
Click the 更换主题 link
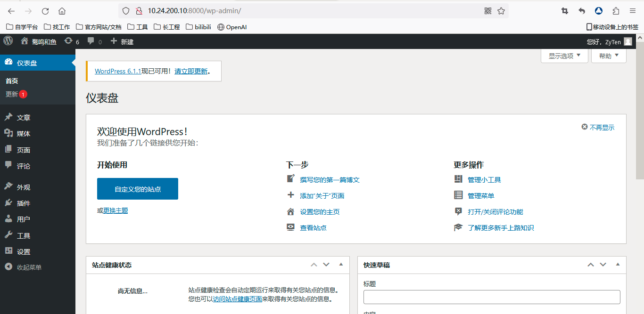[116, 210]
